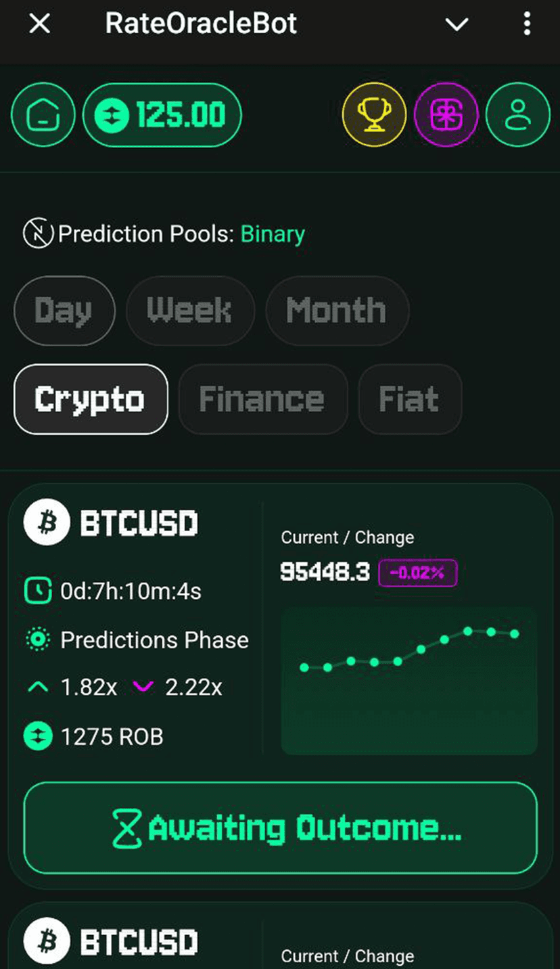
Task: Open the yellow trophy leaderboard icon
Action: tap(374, 116)
